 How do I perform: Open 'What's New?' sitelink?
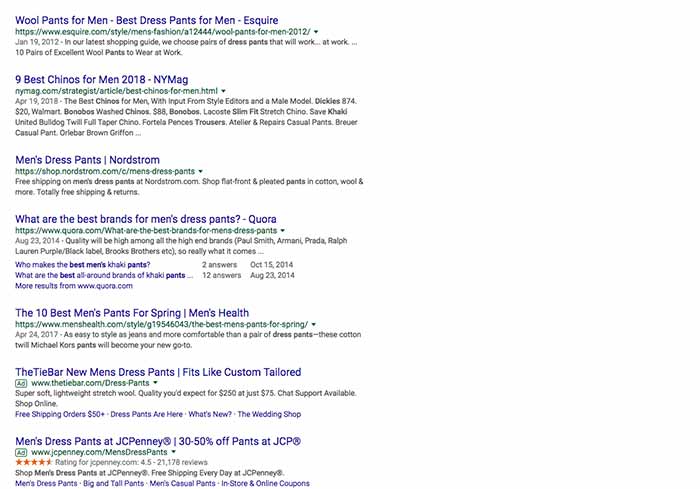[x=210, y=414]
